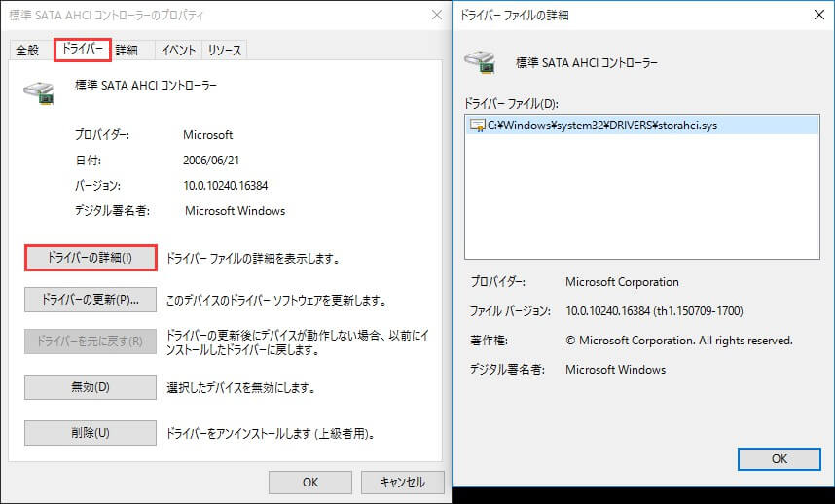Screen dimensions: 835x504
Task: Click the certificate icon beside storahci.sys
Action: pyautogui.click(x=477, y=126)
